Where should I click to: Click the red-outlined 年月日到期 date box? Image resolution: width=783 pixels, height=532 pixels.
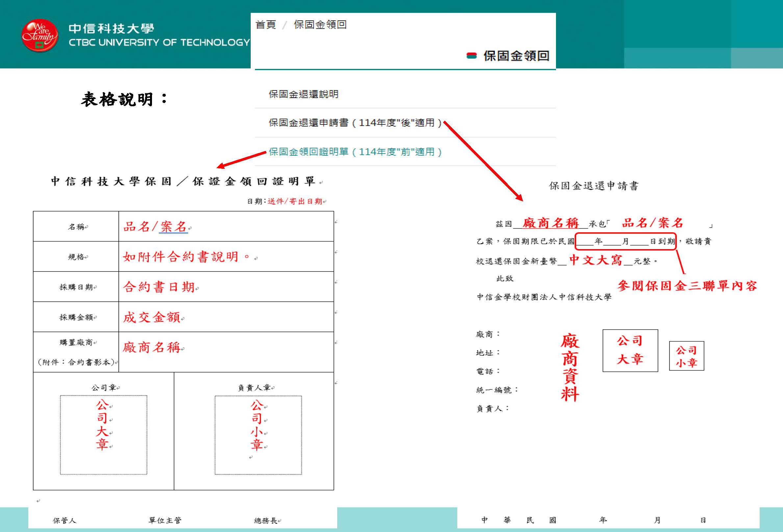pyautogui.click(x=625, y=241)
